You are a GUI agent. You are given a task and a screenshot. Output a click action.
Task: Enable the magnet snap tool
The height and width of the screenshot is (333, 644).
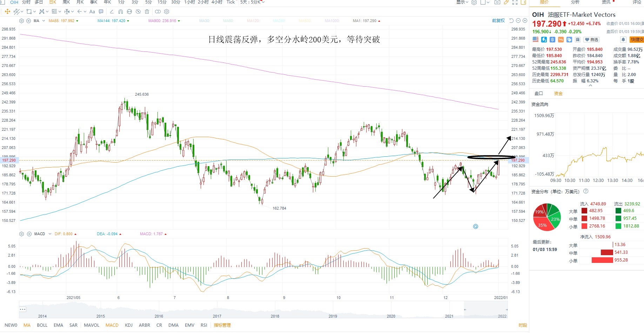point(120,12)
